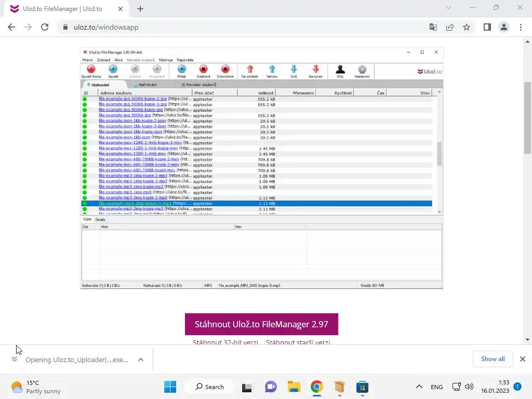Open the file-example-mp3-1mg-mp3 link
The image size is (532, 399).
(x=125, y=192)
